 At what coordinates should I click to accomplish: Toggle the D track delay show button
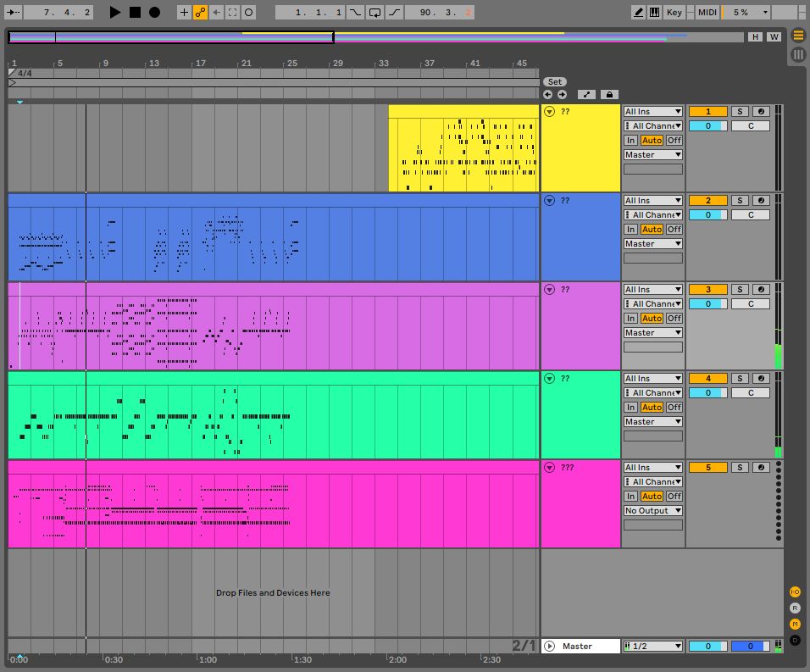(795, 640)
